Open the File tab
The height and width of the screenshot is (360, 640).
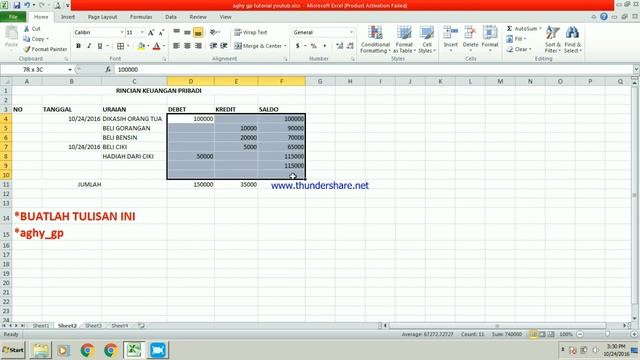[x=13, y=17]
